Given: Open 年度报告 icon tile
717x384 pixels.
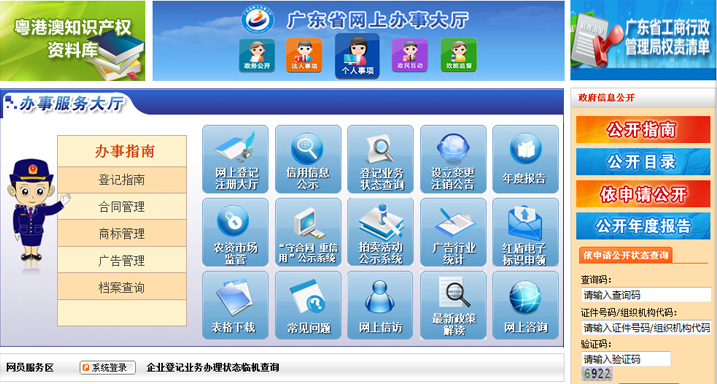Looking at the screenshot, I should tap(525, 159).
